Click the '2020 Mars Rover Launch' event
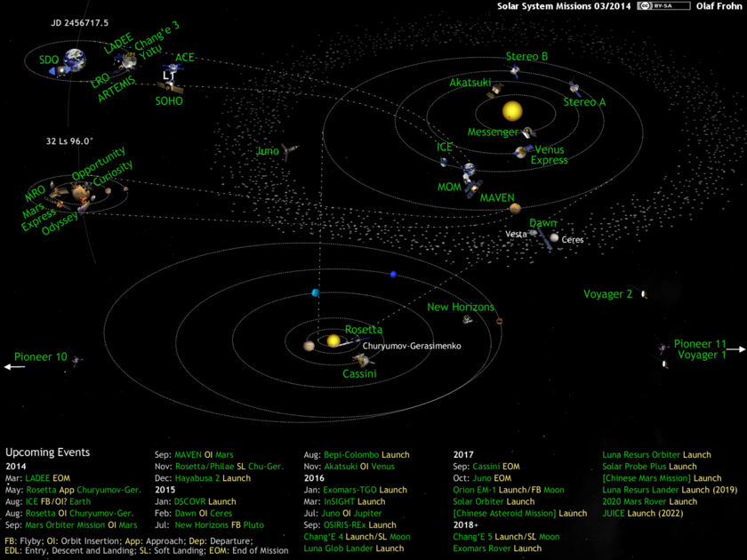Viewport: 747px width, 560px height. (x=650, y=501)
